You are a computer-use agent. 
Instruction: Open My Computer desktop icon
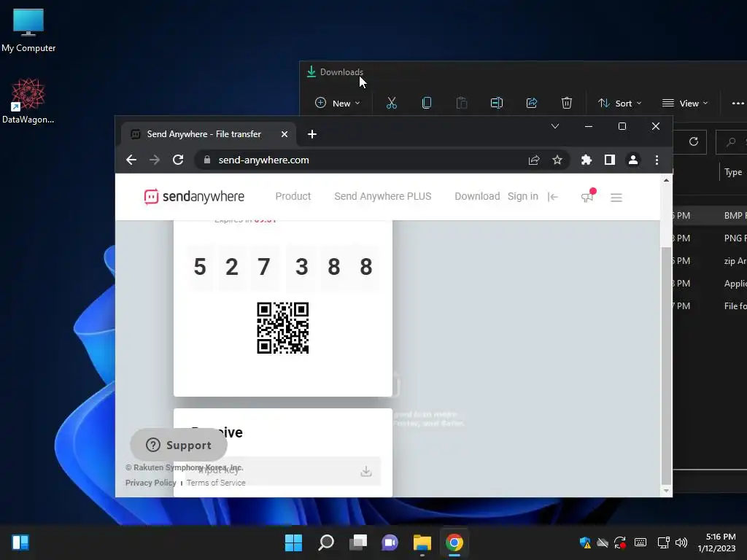tap(28, 31)
